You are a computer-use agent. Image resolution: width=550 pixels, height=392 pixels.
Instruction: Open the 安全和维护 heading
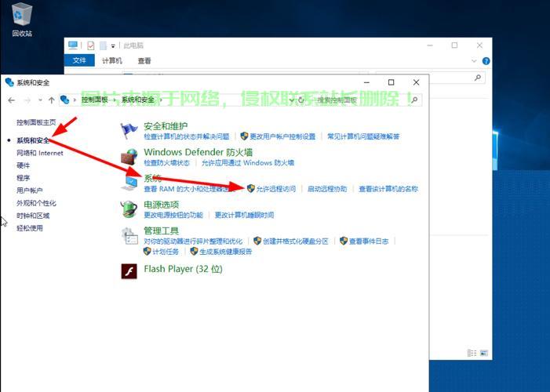[x=166, y=126]
